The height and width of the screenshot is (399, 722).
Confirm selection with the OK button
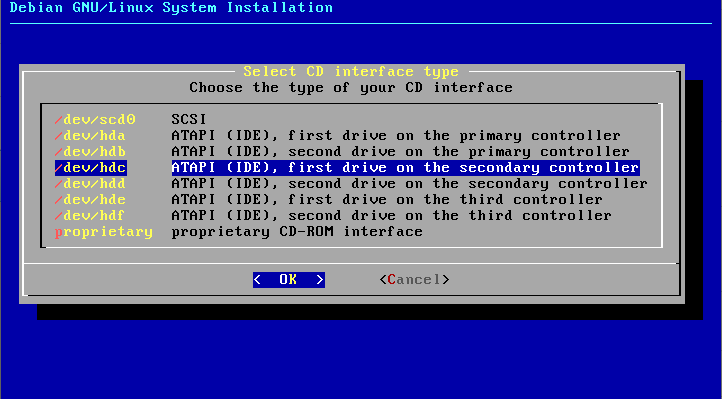tap(289, 279)
